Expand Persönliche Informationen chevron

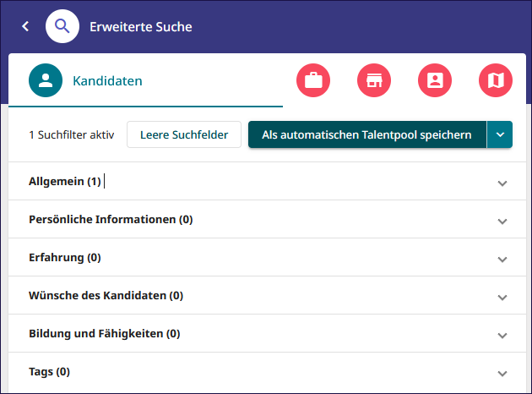click(x=502, y=222)
